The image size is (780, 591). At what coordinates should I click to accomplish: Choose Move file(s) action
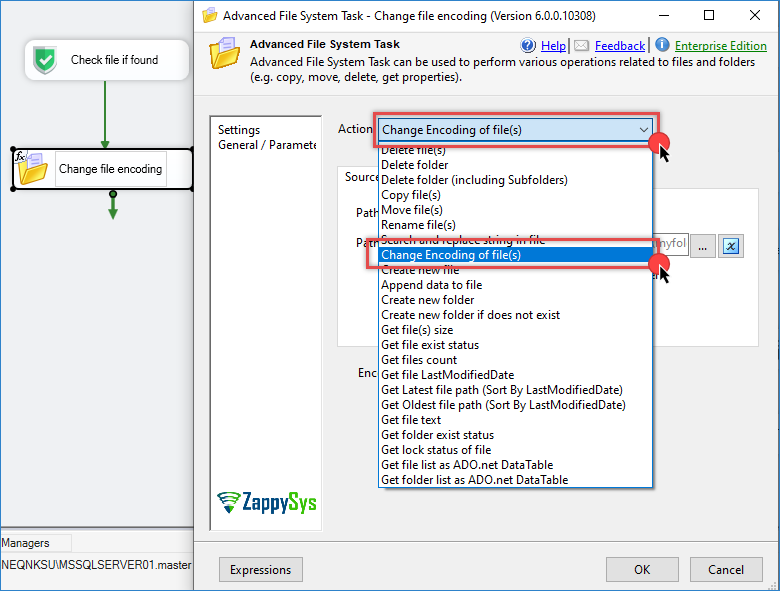(515, 210)
